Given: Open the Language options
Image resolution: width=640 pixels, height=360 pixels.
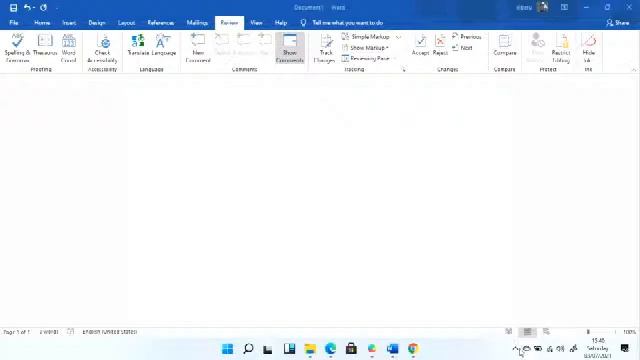Looking at the screenshot, I should [x=164, y=45].
